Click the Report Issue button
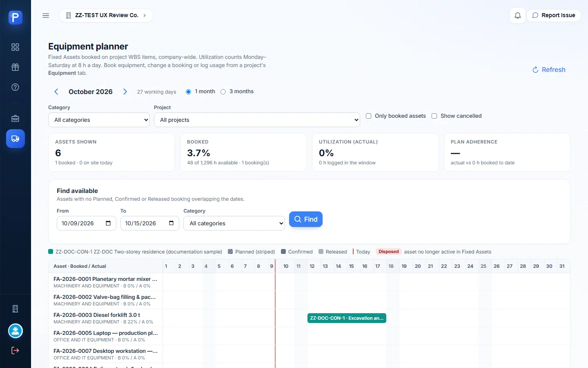The width and height of the screenshot is (588, 368). [x=554, y=16]
